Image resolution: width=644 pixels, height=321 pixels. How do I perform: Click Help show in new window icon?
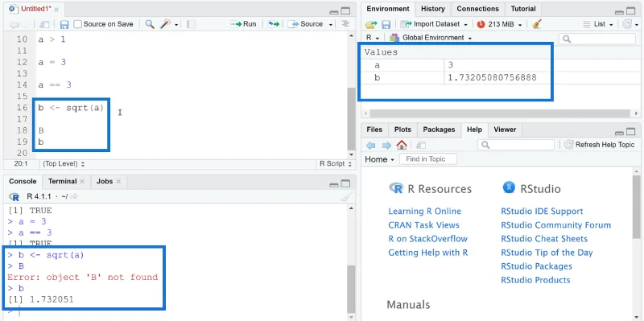[420, 145]
